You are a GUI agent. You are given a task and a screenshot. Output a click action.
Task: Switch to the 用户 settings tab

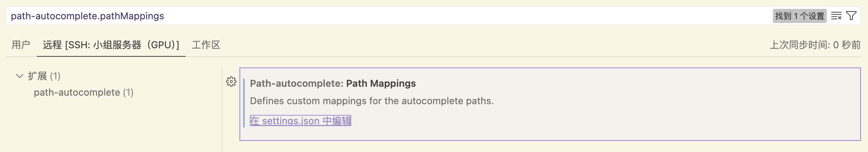[21, 45]
